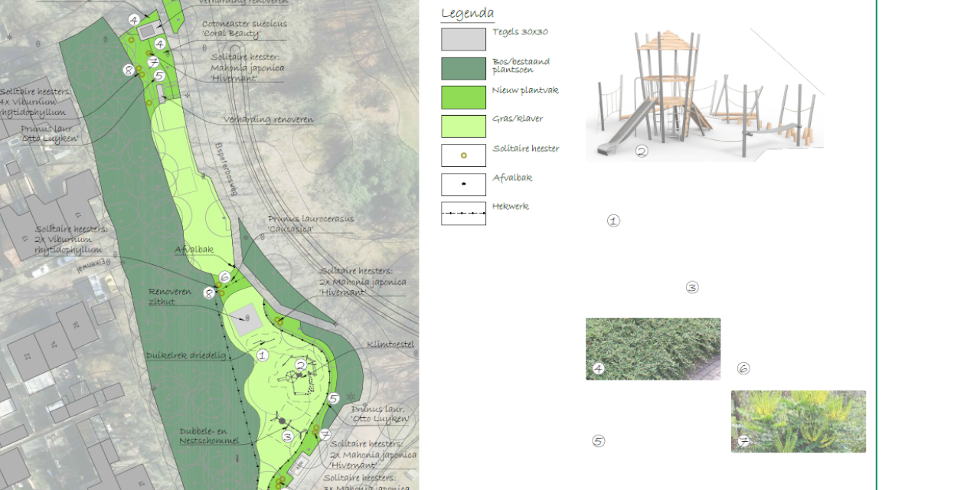Click circled number 5 below the hedge photo
This screenshot has width=980, height=490.
(x=598, y=441)
